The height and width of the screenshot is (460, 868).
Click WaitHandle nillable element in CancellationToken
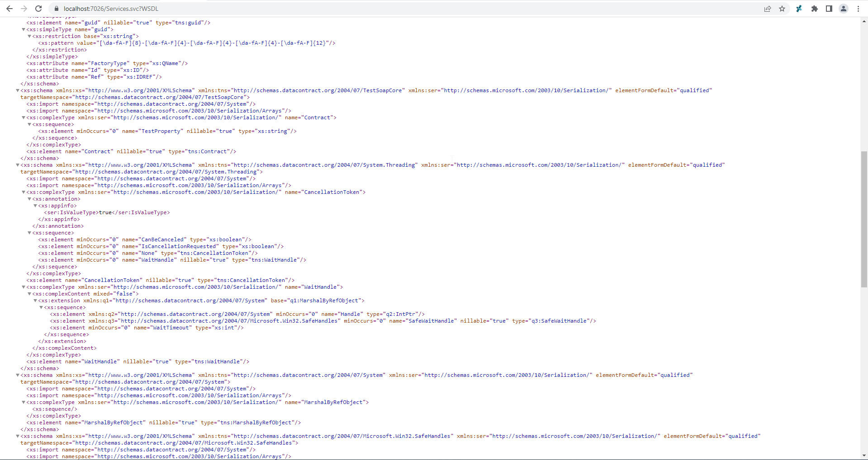coord(172,260)
